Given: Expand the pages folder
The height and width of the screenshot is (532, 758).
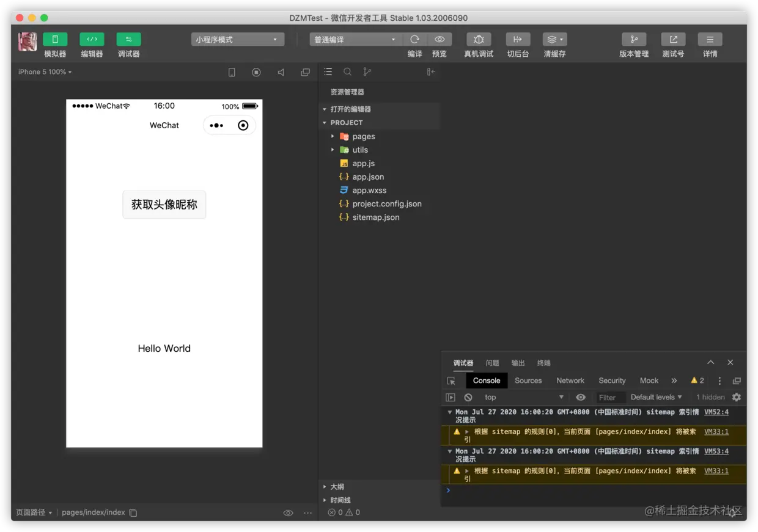Looking at the screenshot, I should pyautogui.click(x=379, y=137).
